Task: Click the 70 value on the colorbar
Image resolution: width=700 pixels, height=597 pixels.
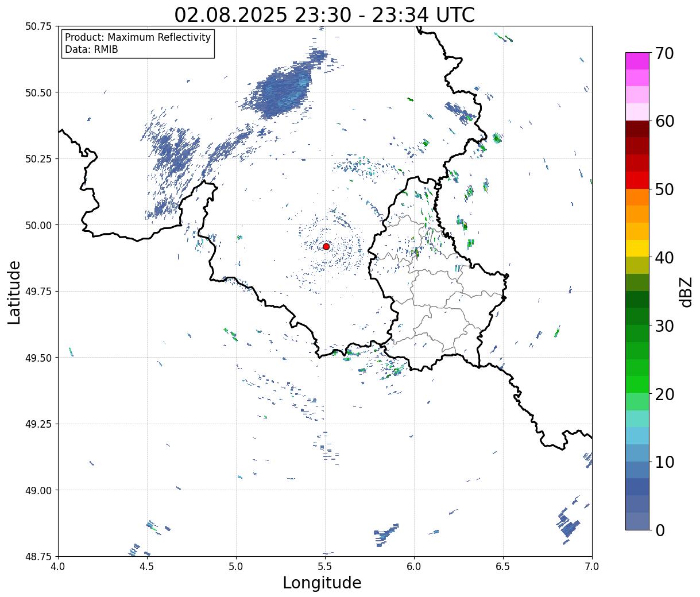Action: [664, 53]
